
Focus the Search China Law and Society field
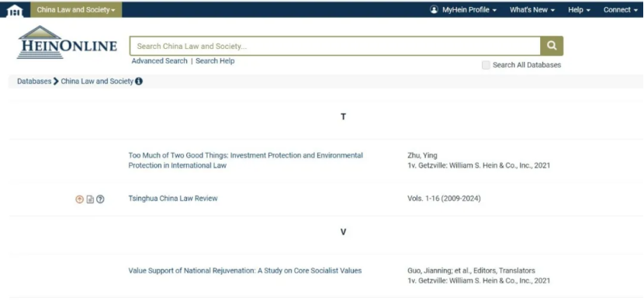(x=335, y=46)
